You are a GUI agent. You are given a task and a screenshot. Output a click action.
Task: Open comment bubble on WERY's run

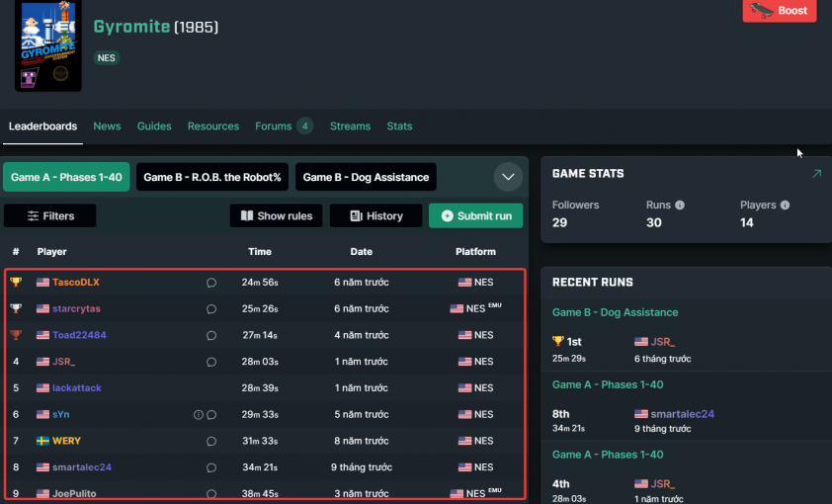(211, 442)
